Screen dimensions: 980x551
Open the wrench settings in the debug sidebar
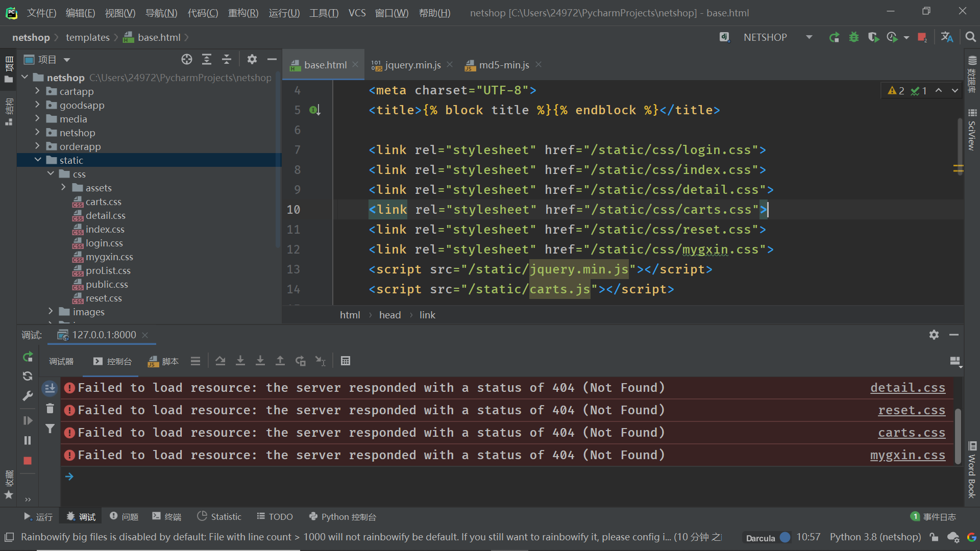28,396
